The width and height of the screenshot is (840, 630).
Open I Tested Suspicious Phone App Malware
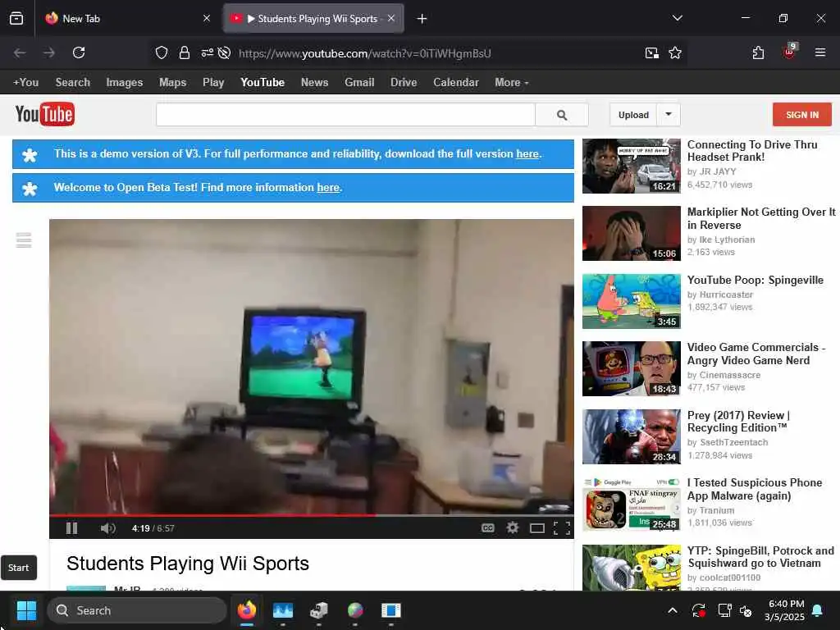pos(755,489)
